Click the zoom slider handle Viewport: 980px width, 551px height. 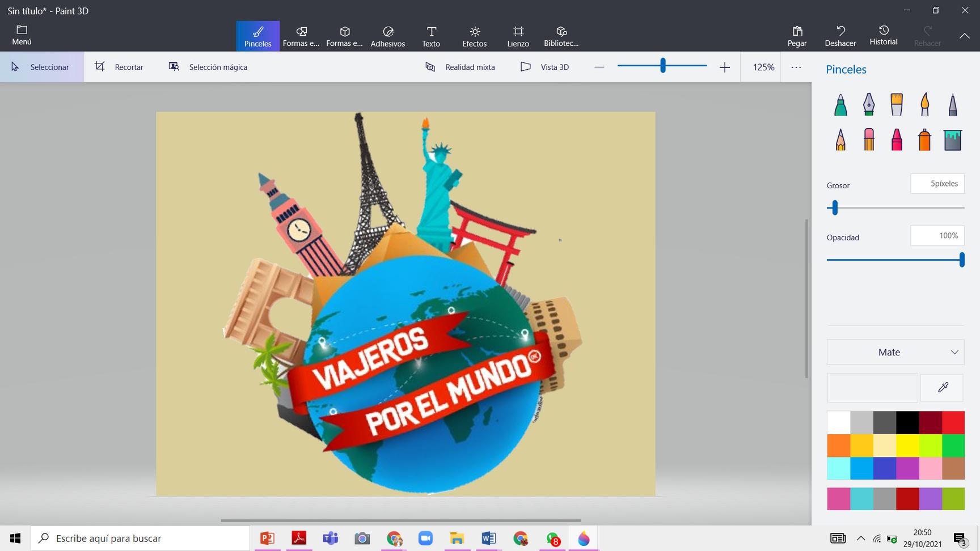[x=662, y=66]
